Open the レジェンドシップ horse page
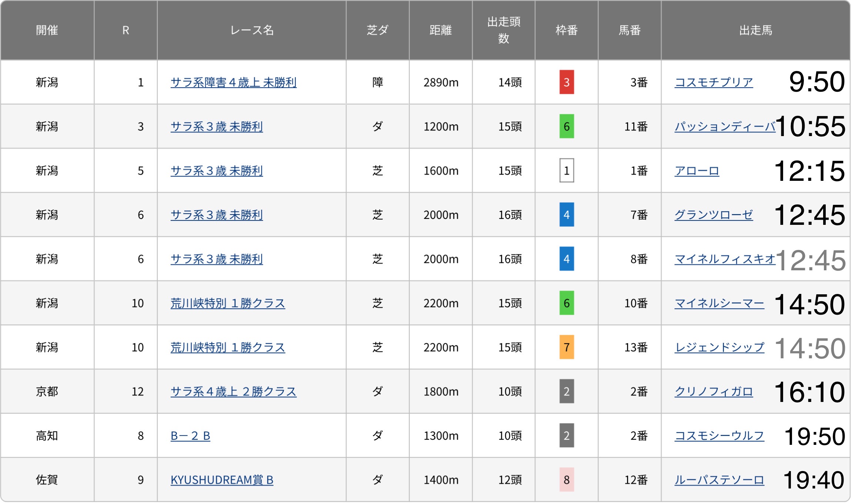This screenshot has height=504, width=852. point(719,347)
